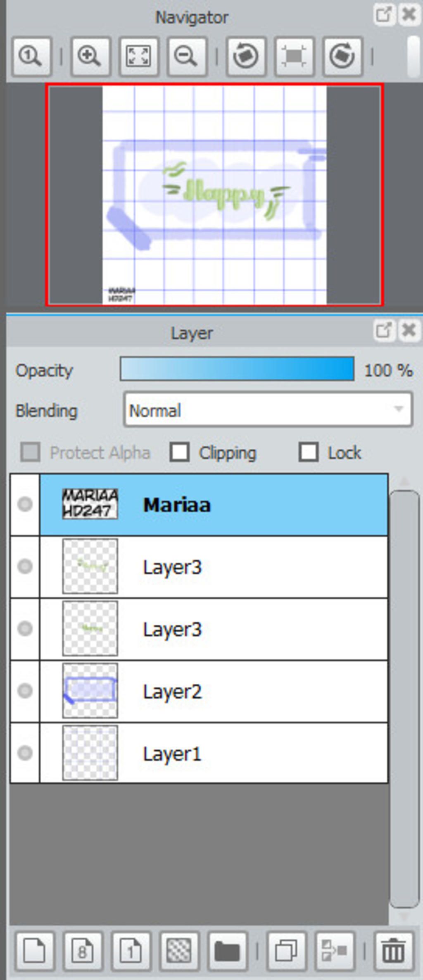Zoom in using the Navigator magnifier
423x980 pixels.
[x=90, y=56]
